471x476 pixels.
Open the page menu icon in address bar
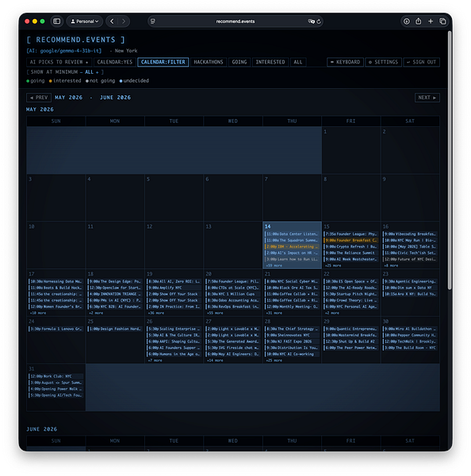[153, 21]
